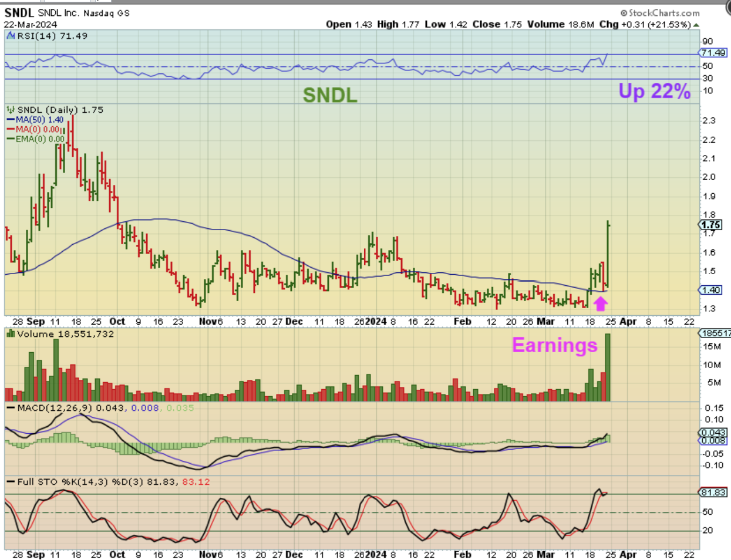Click the High 1.77 header value

398,25
